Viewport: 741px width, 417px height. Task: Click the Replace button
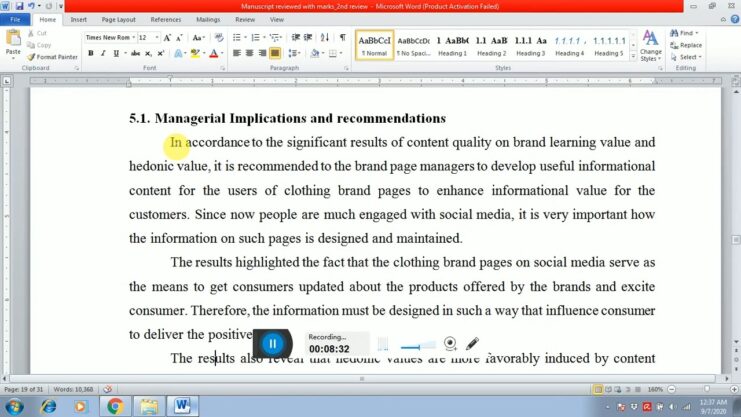pyautogui.click(x=686, y=45)
